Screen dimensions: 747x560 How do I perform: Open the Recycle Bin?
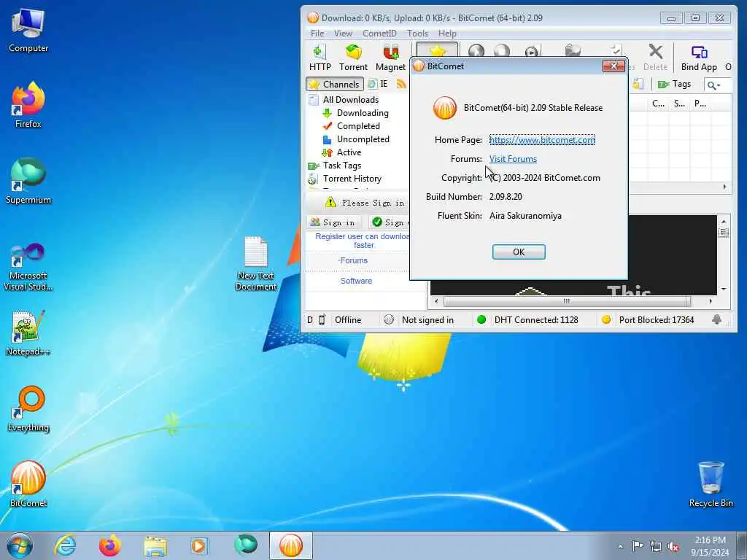point(711,484)
